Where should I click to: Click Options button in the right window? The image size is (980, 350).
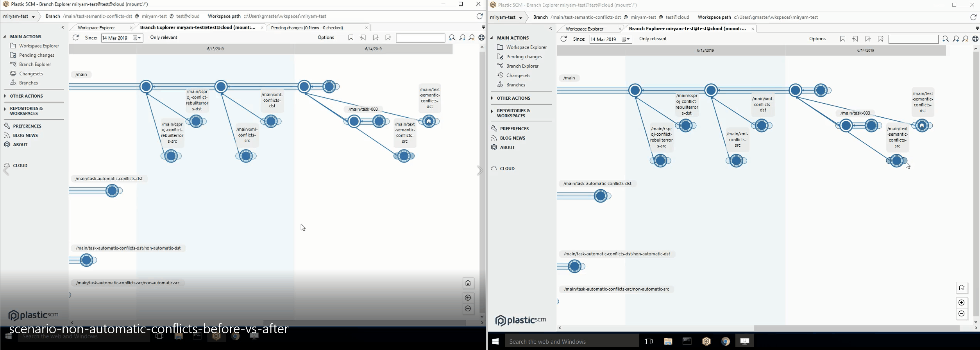coord(817,39)
